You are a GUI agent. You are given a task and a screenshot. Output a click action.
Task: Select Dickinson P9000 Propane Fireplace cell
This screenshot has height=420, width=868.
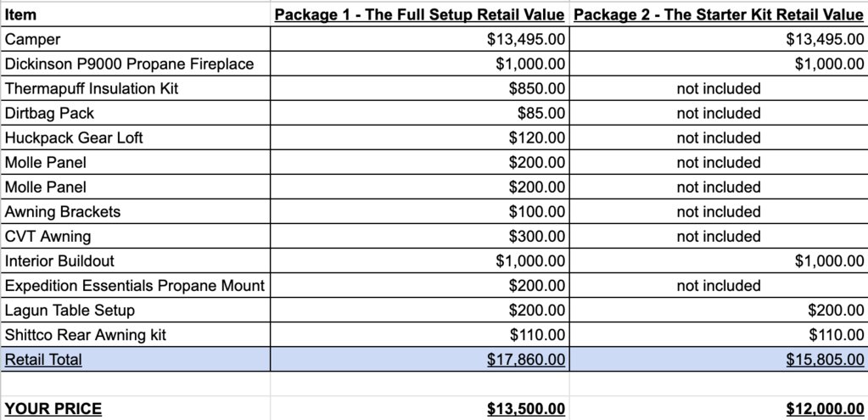pos(135,64)
